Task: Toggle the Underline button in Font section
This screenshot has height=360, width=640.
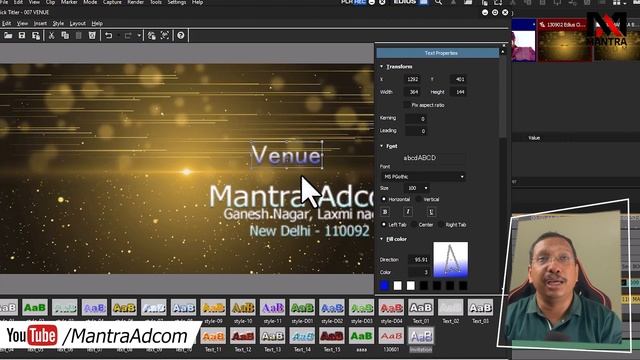Action: [431, 211]
